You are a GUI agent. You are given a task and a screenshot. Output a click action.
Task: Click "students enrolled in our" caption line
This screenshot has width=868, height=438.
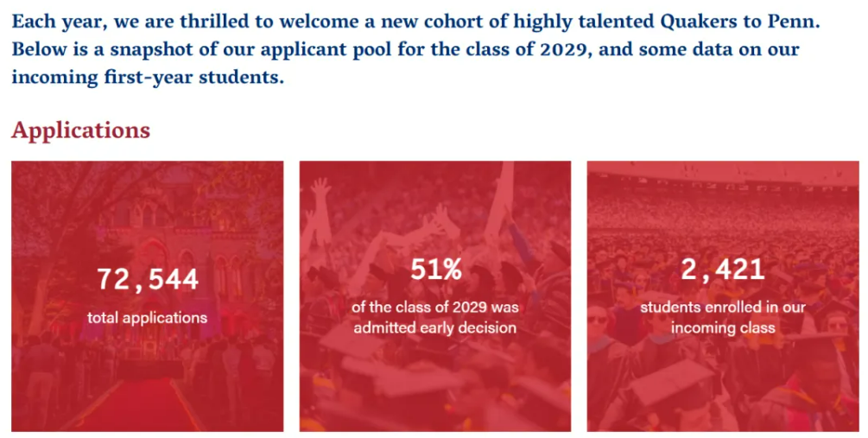pos(723,307)
